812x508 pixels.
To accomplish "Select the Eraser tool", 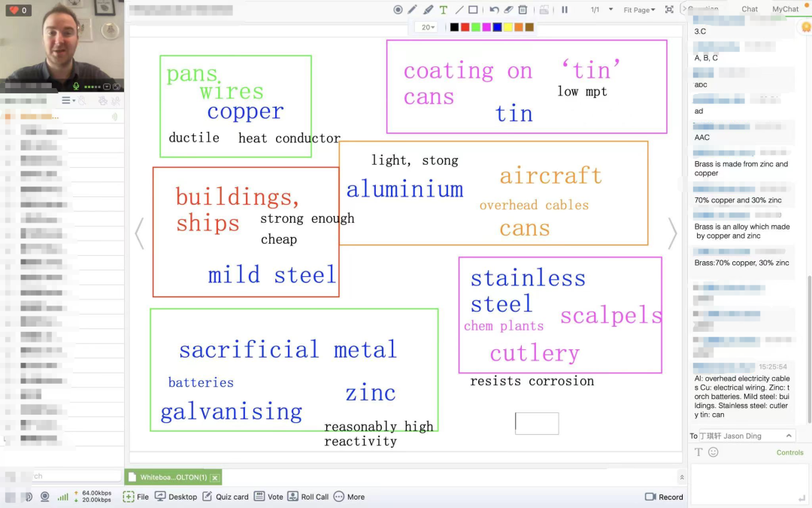I will (508, 10).
